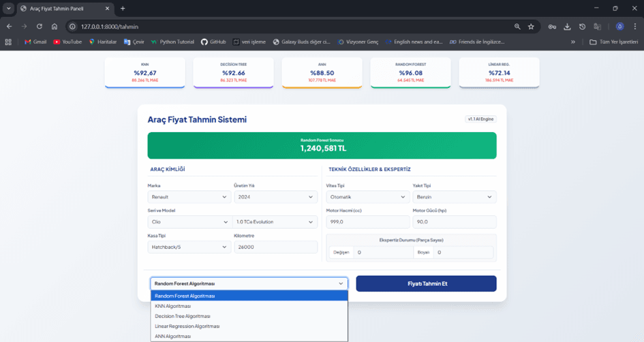Open a new browser tab
This screenshot has height=342, width=644.
123,8
